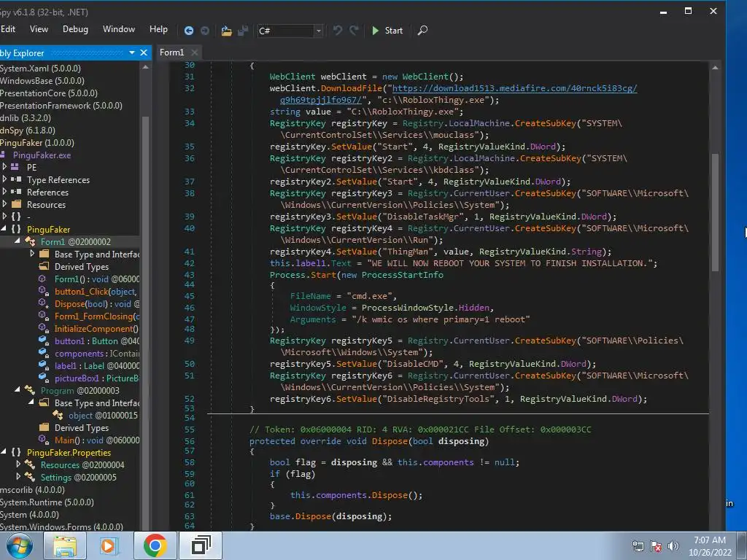Click the Navigate Forward arrow icon

(x=205, y=31)
